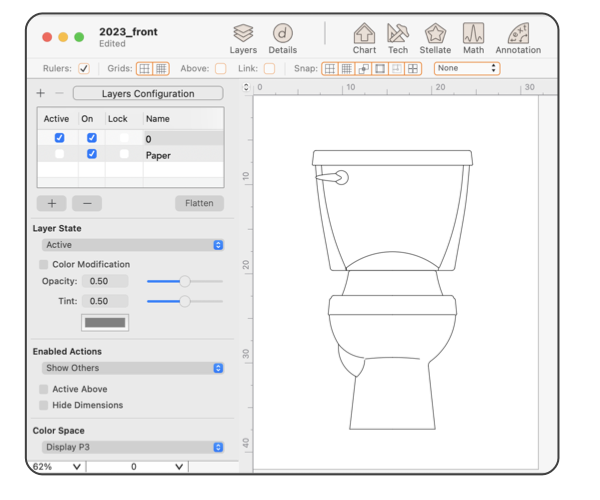
Task: Enable third Snap overlapping-squares option
Action: click(363, 68)
